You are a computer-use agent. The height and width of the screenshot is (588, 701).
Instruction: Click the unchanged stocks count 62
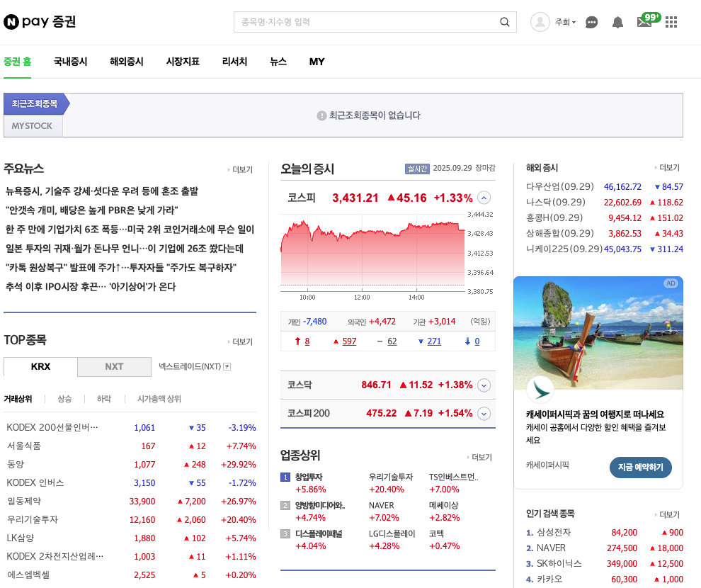(392, 341)
